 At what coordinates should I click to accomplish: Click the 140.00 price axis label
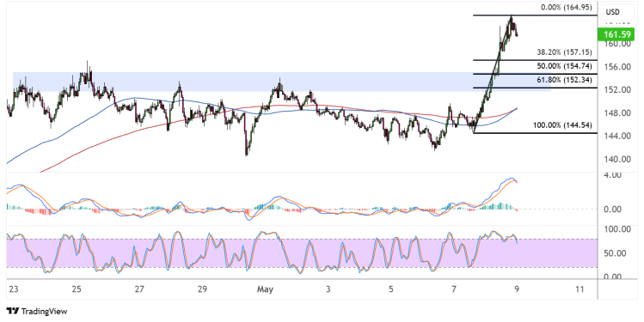click(x=618, y=159)
